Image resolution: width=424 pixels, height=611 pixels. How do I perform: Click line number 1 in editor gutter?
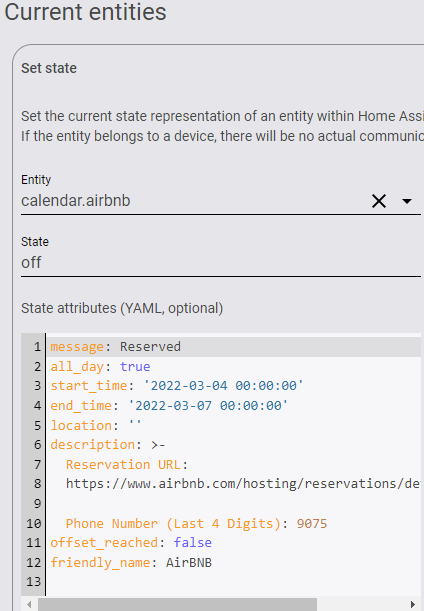pyautogui.click(x=37, y=347)
